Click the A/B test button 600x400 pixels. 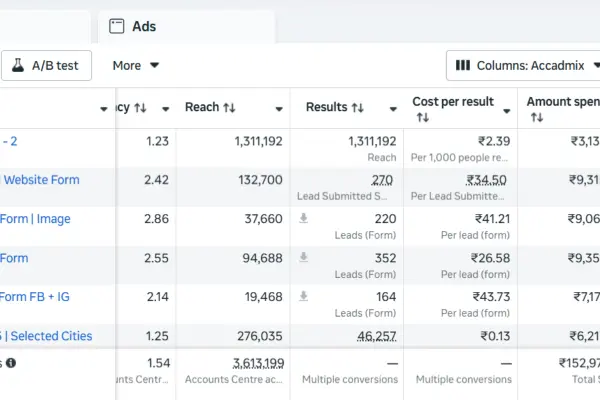coord(46,66)
